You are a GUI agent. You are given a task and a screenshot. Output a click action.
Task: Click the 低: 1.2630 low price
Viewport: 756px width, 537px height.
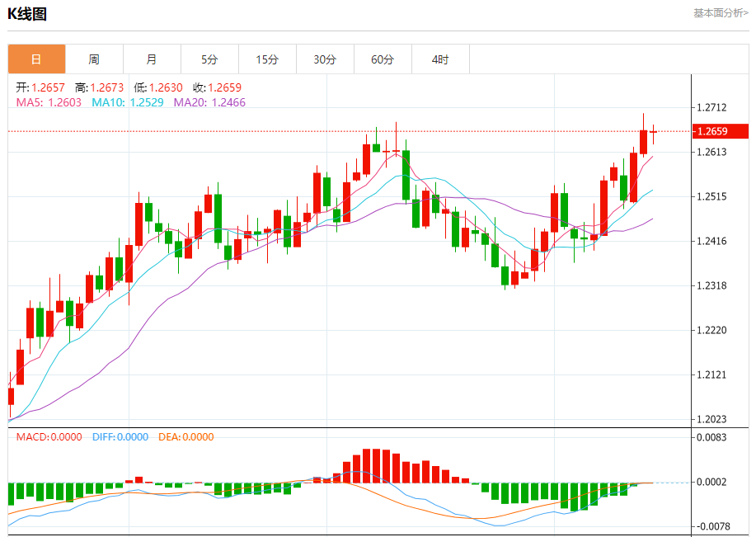pos(158,87)
